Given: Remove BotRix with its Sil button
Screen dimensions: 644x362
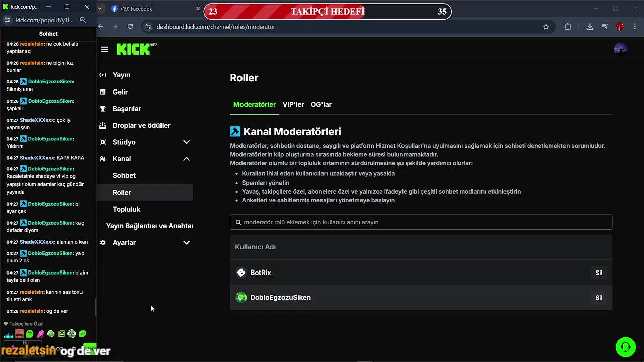Looking at the screenshot, I should click(599, 273).
